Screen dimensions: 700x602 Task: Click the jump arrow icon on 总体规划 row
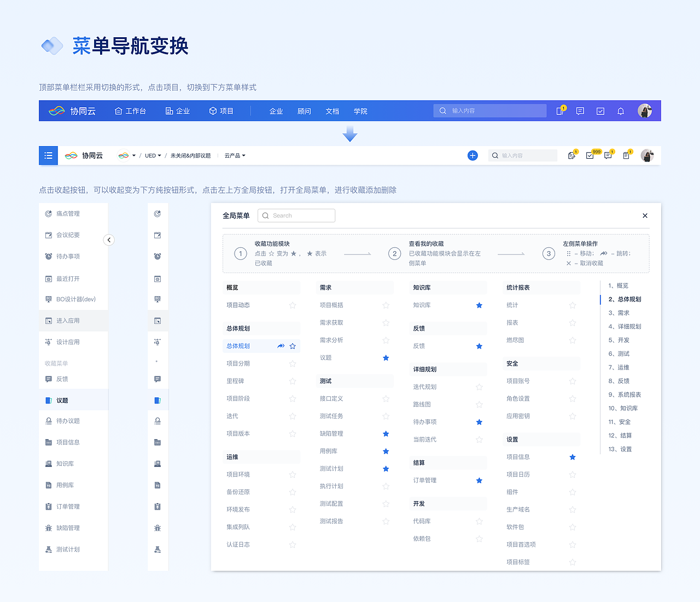pos(281,346)
